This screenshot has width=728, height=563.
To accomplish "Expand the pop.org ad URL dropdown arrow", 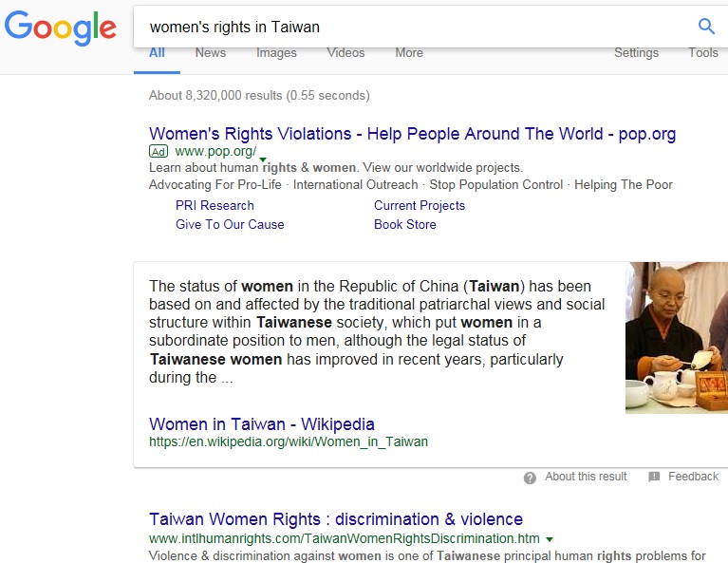I will point(263,160).
